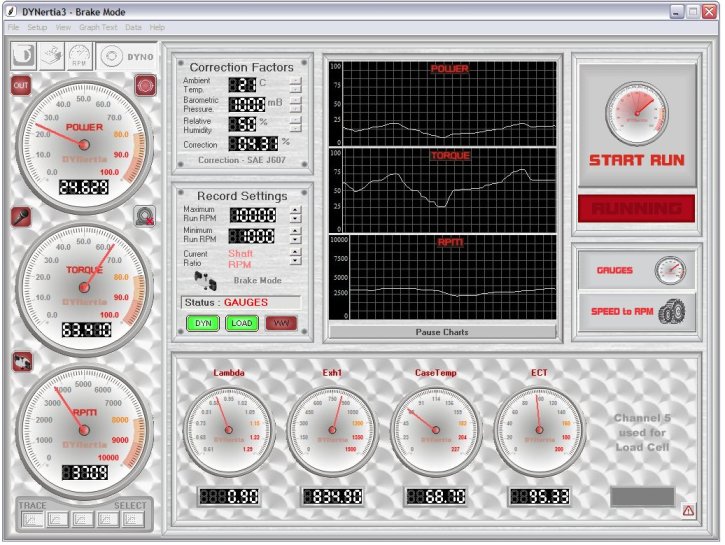Click the Minimum Run RPM 1000 display
725x545 pixels.
[x=252, y=236]
